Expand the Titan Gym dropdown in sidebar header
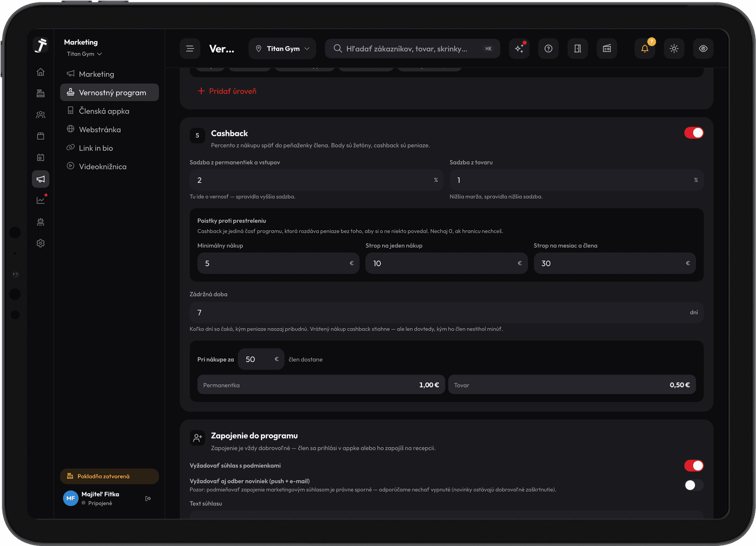This screenshot has width=756, height=546. (84, 54)
